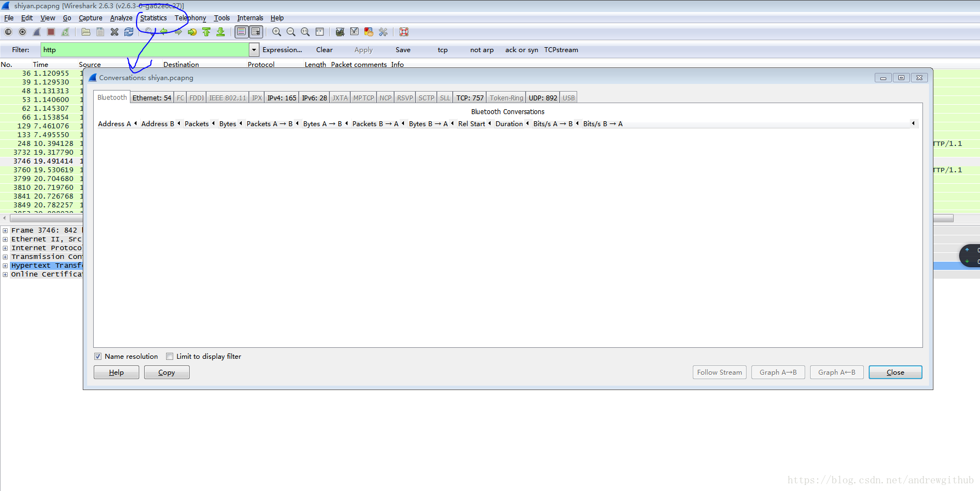Go forward in packet history arrow
This screenshot has width=980, height=491.
(x=178, y=32)
